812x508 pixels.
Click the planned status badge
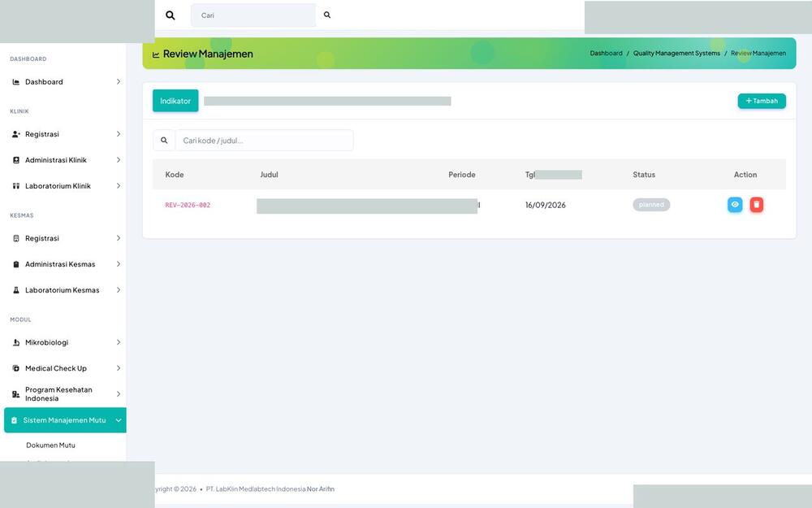[x=651, y=205]
